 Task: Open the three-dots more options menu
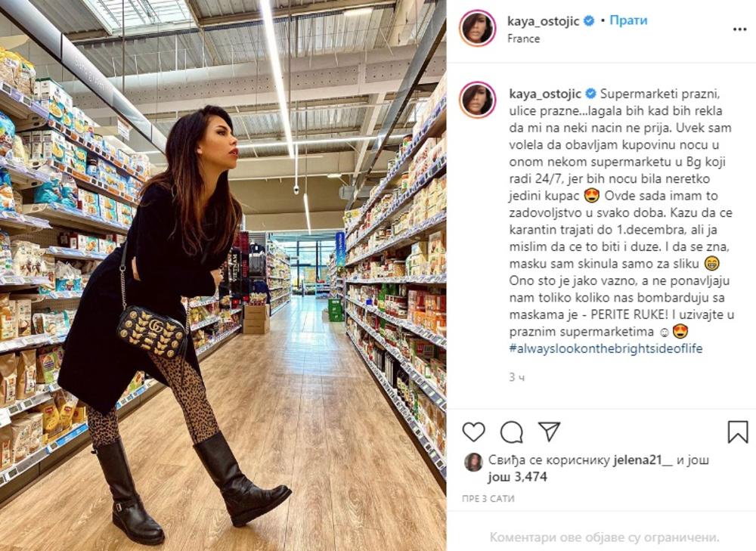tap(739, 29)
